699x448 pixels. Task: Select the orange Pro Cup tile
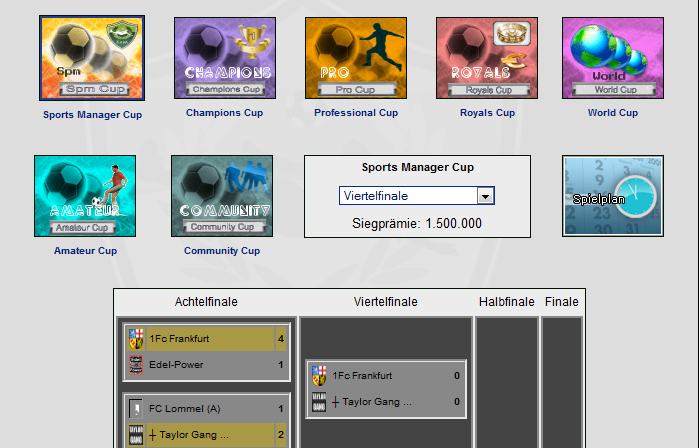click(356, 58)
